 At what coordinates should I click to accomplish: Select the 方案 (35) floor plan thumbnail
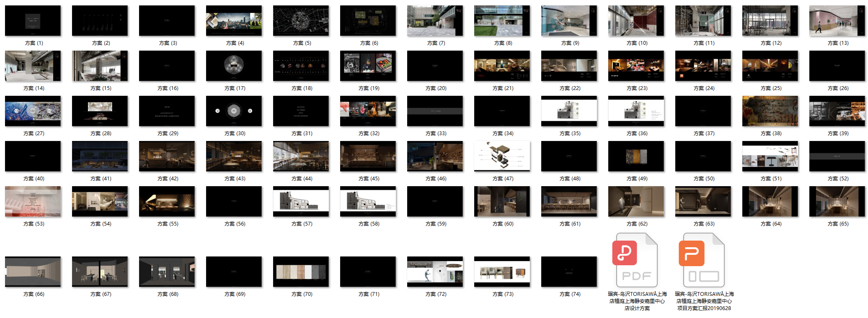coord(569,111)
